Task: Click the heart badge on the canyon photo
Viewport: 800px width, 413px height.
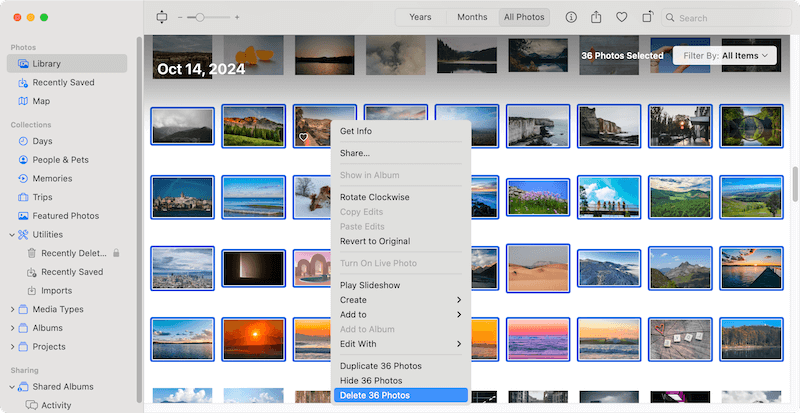Action: point(303,137)
